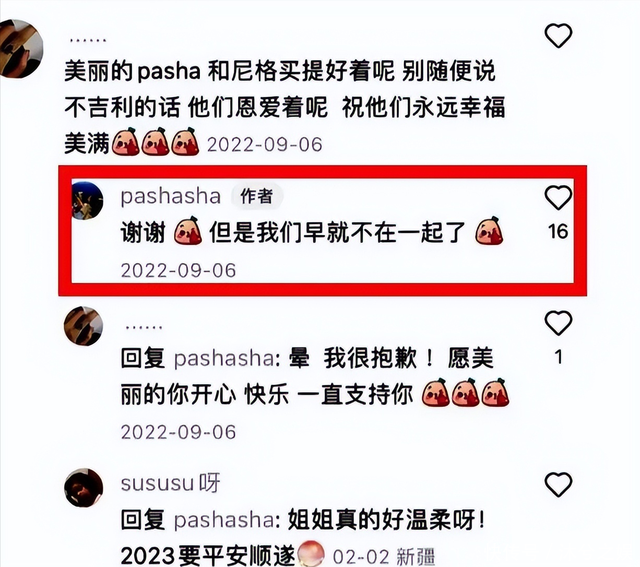640x567 pixels.
Task: Like the top comment about pasha
Action: 558,36
